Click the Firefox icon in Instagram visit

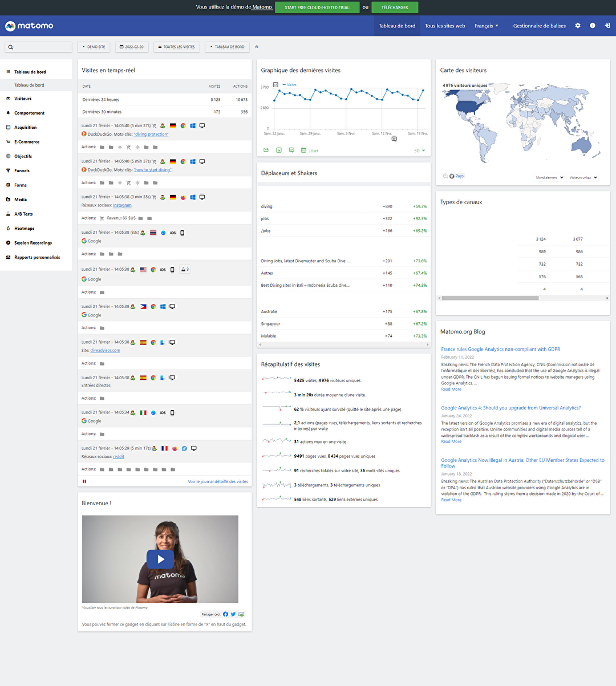[183, 197]
